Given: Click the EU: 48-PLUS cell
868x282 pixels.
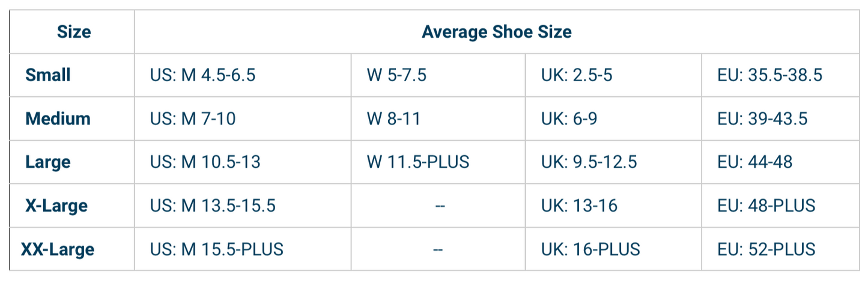Looking at the screenshot, I should click(766, 206).
